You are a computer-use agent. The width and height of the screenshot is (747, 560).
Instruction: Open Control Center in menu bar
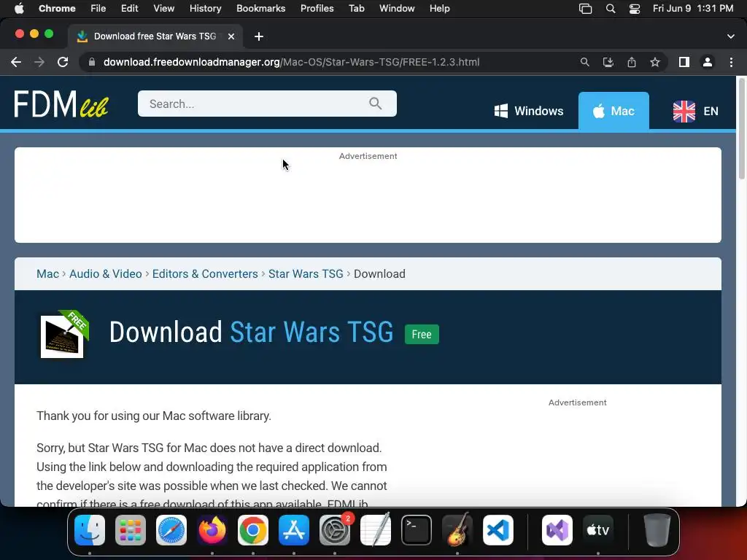[635, 9]
